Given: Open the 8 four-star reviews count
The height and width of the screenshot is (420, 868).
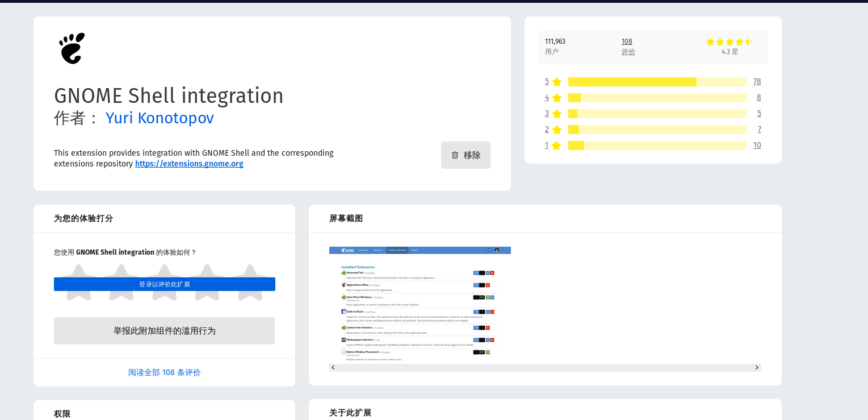Looking at the screenshot, I should pos(759,98).
